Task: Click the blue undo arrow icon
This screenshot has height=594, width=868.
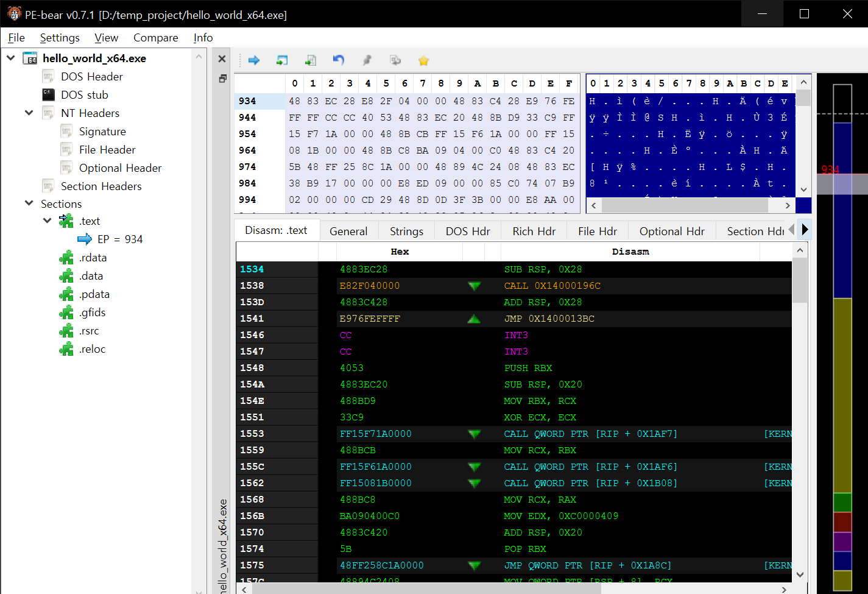Action: [339, 60]
